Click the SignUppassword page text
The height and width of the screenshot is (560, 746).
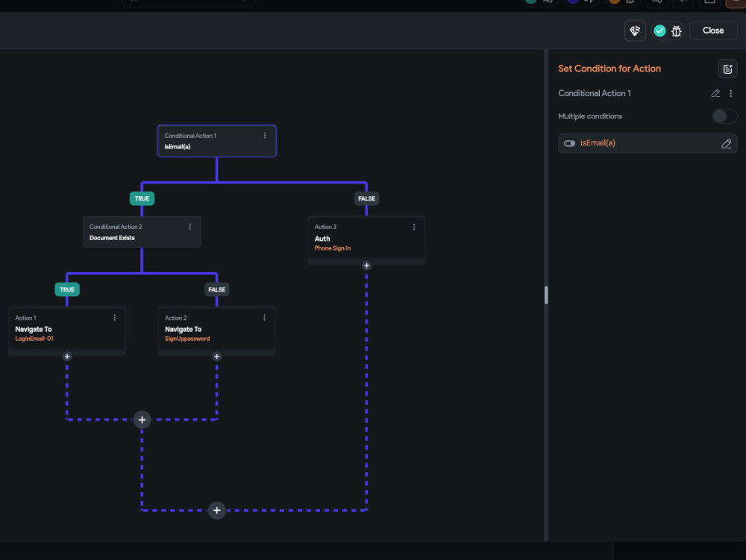pyautogui.click(x=187, y=339)
